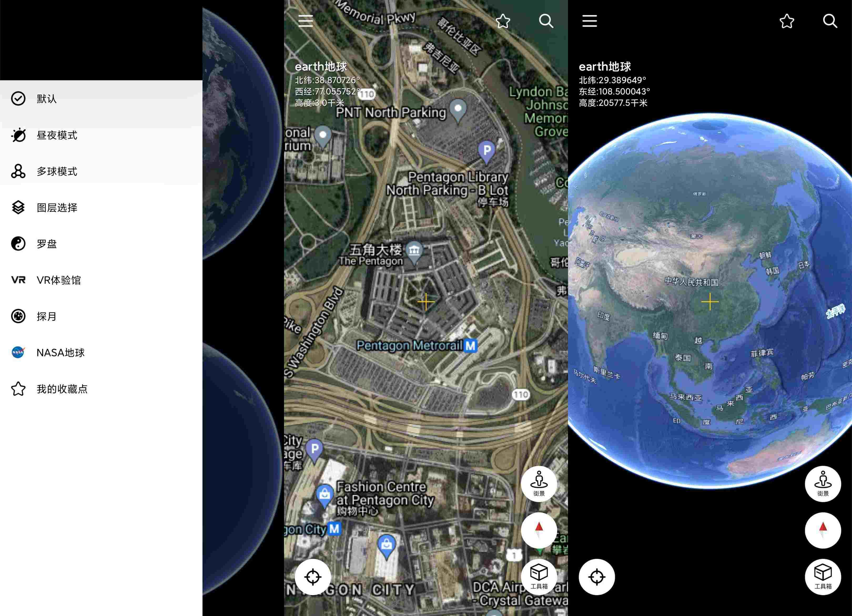This screenshot has width=852, height=616.
Task: Tap 中华人民共和国 label on globe
Action: [692, 281]
